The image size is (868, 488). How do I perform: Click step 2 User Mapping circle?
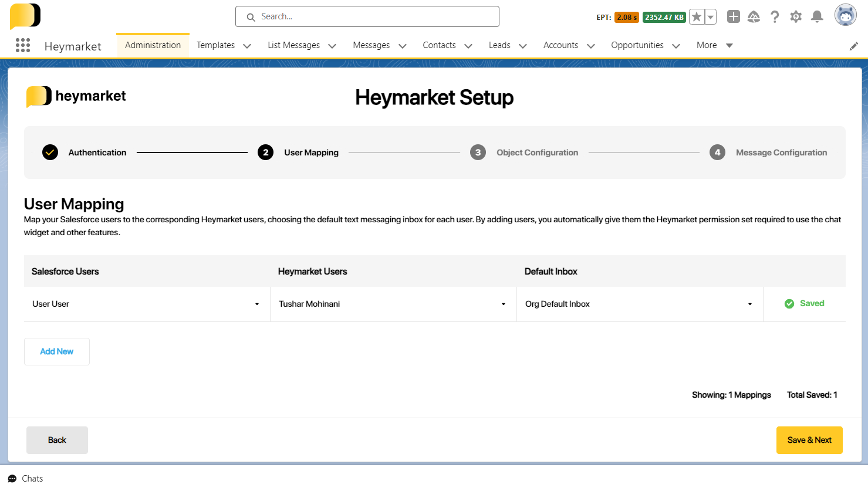click(x=266, y=152)
